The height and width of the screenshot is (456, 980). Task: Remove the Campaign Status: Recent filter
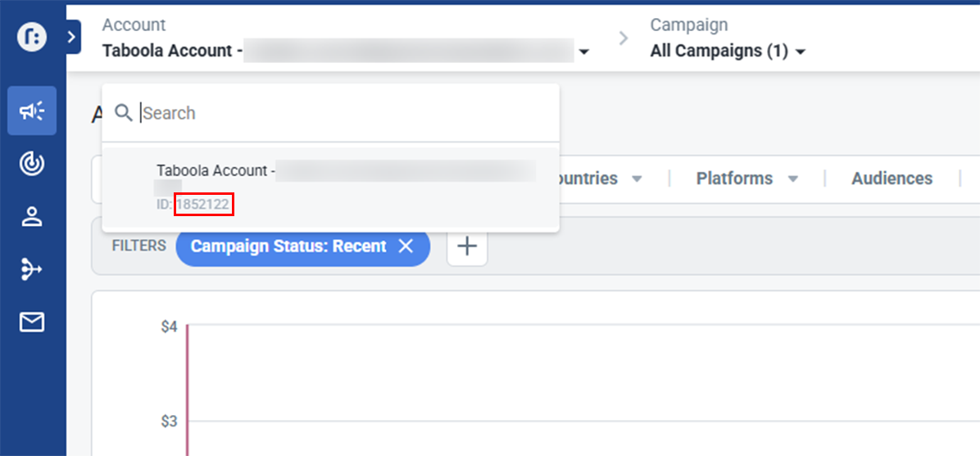coord(406,246)
